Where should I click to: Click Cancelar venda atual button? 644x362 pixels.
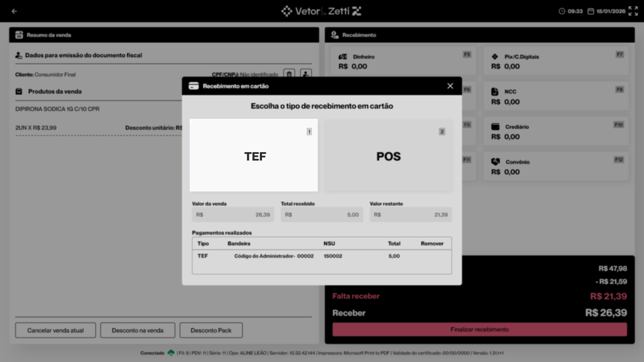pyautogui.click(x=55, y=330)
